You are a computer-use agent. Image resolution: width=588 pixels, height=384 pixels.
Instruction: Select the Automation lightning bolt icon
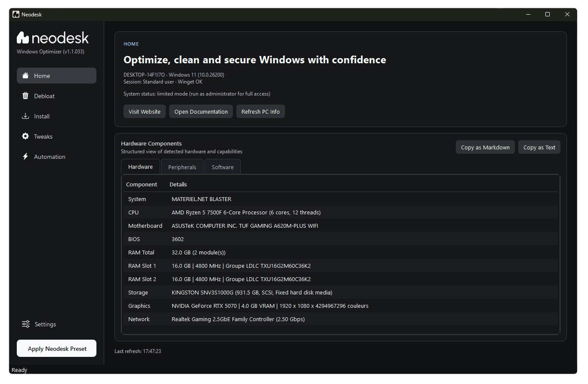click(x=25, y=156)
